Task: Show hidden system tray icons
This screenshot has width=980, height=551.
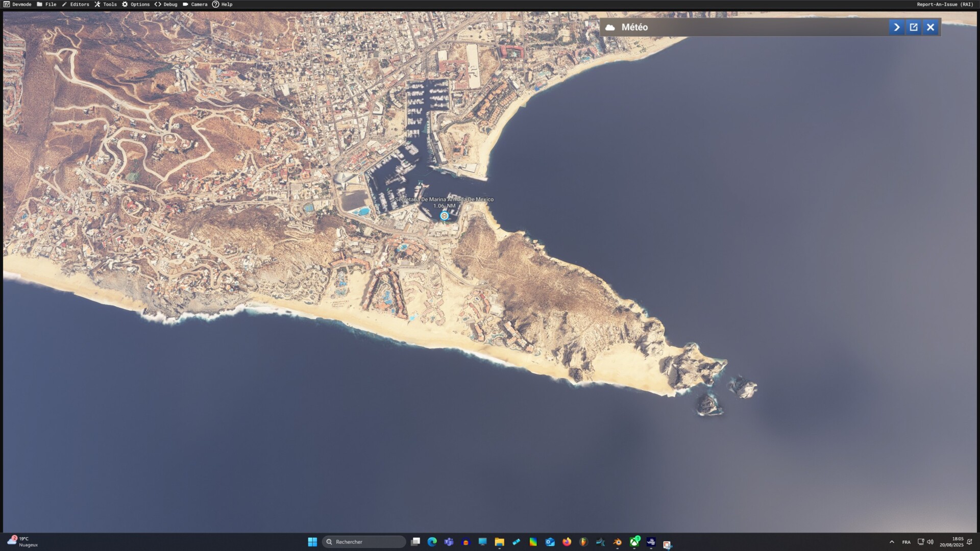Action: [892, 542]
